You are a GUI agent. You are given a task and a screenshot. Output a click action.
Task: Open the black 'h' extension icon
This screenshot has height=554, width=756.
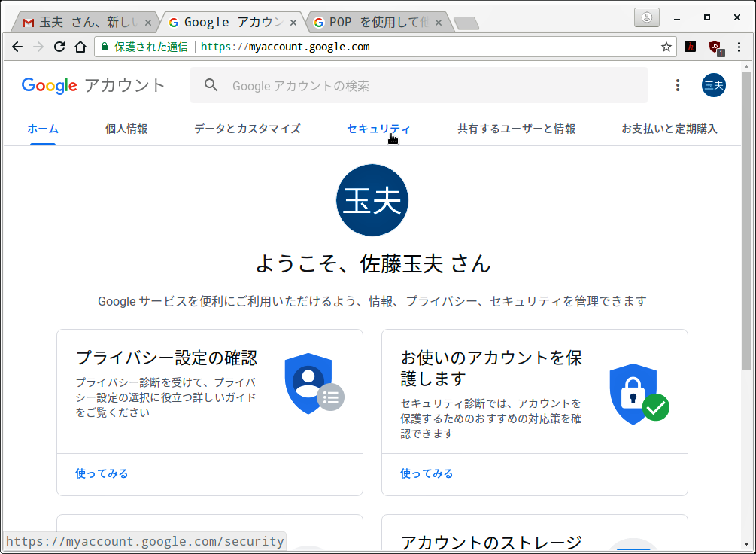coord(691,47)
